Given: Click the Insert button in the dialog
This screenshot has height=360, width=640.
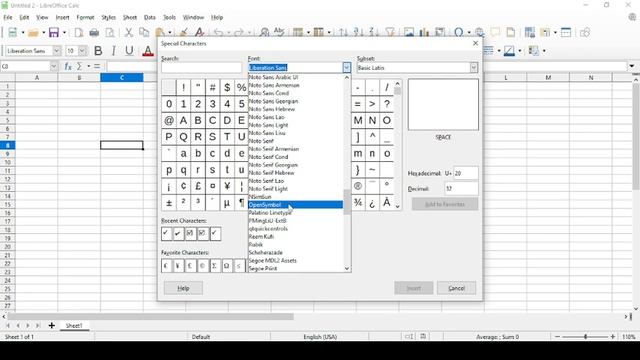Looking at the screenshot, I should [x=413, y=288].
